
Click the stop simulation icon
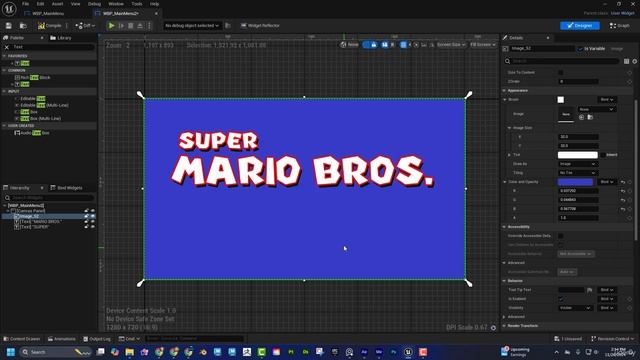[131, 26]
